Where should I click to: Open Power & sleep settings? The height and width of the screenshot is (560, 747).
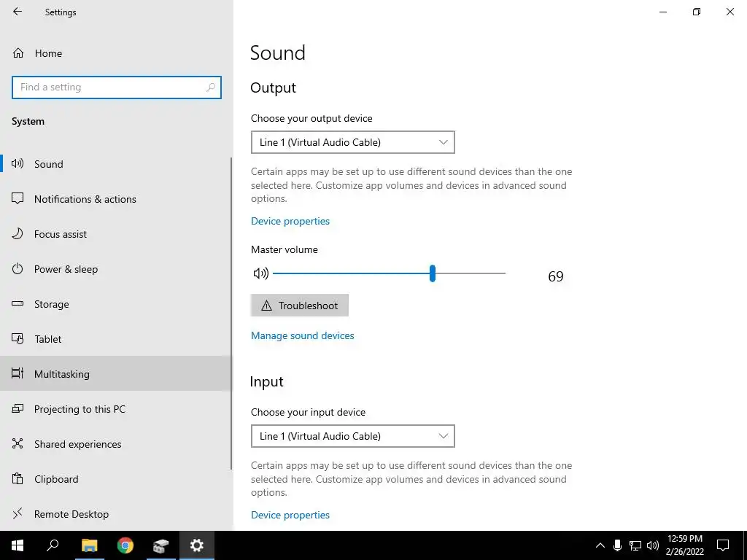tap(117, 269)
